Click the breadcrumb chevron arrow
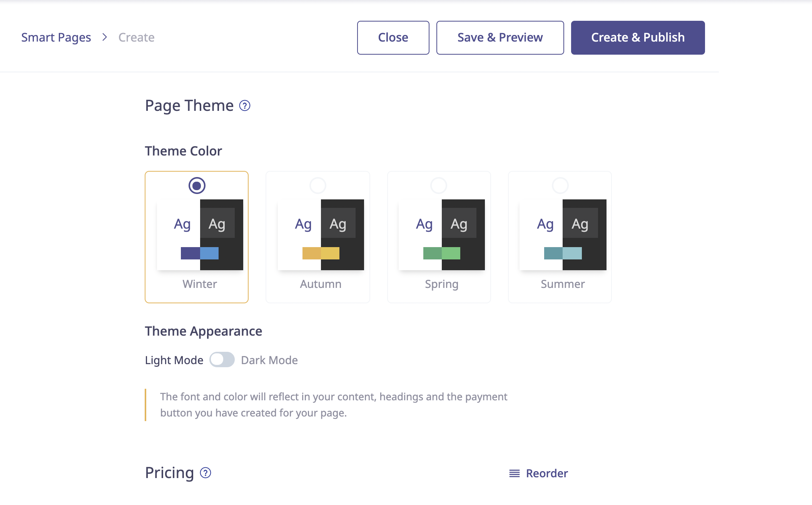Image resolution: width=812 pixels, height=505 pixels. point(105,37)
